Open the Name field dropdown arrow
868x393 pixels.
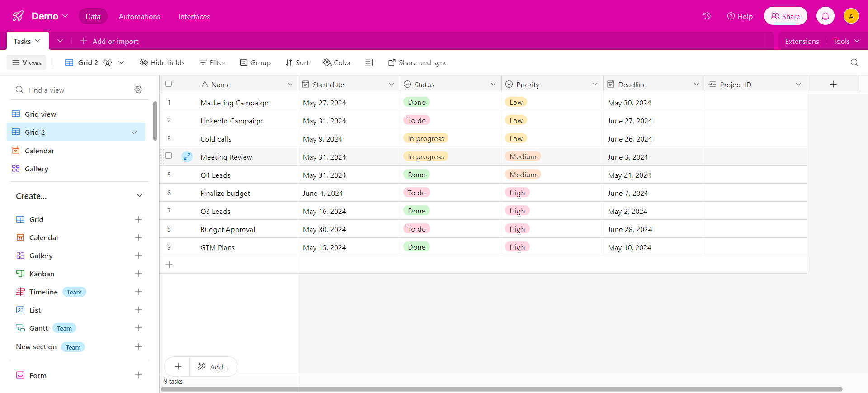click(x=290, y=84)
